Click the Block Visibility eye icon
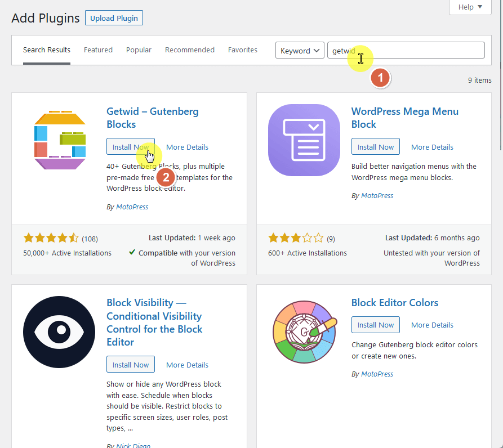 (x=59, y=331)
